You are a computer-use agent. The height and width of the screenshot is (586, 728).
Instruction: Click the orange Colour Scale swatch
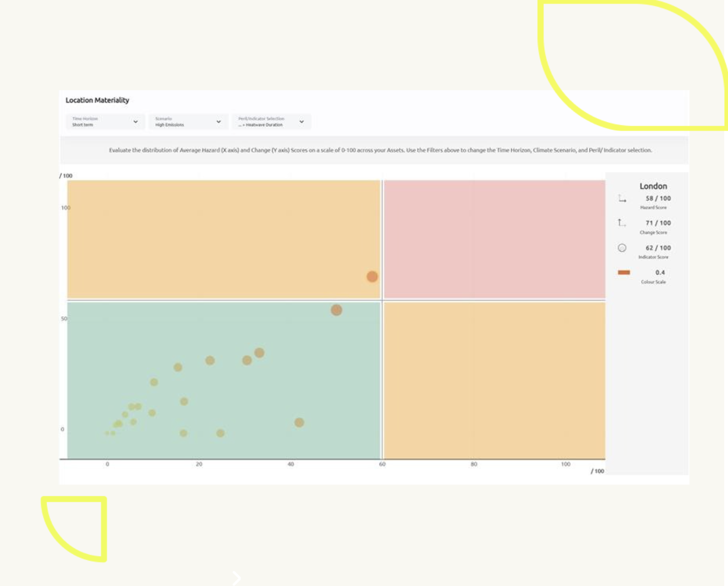[x=624, y=272]
